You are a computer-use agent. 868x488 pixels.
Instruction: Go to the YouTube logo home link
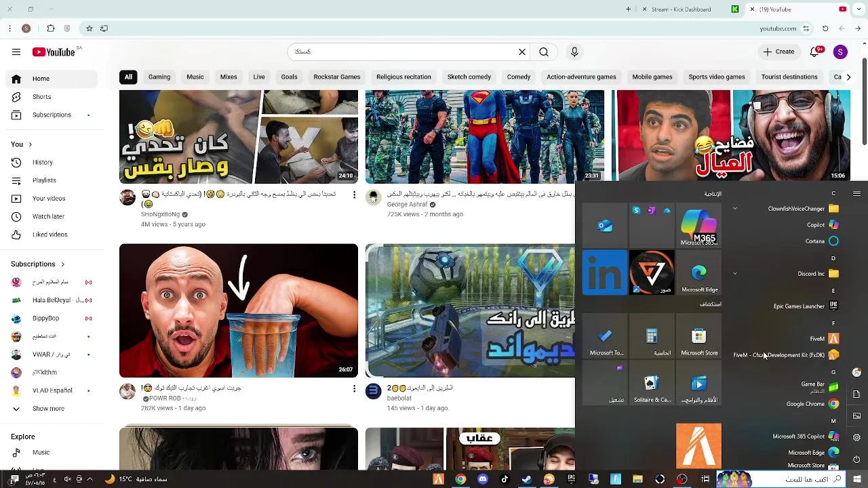(x=54, y=52)
